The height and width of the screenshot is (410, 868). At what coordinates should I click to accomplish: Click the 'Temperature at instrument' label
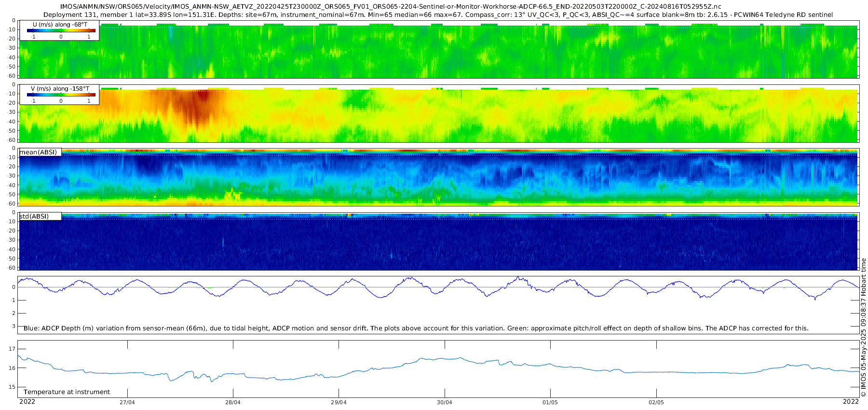click(x=67, y=392)
